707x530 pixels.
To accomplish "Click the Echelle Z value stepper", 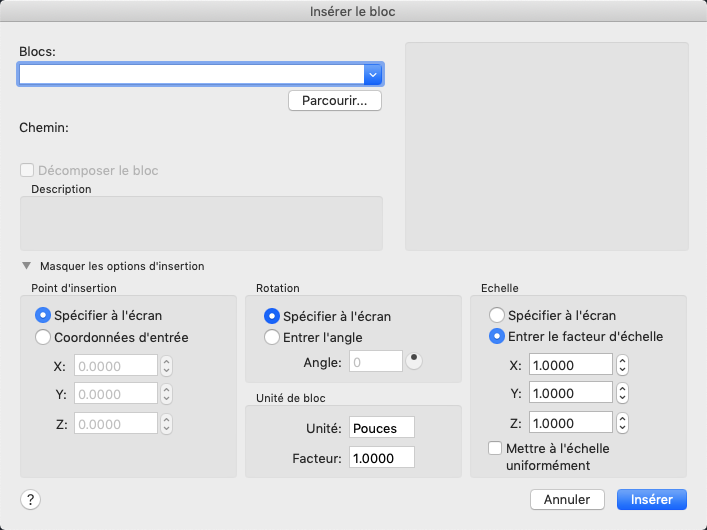I will click(622, 422).
